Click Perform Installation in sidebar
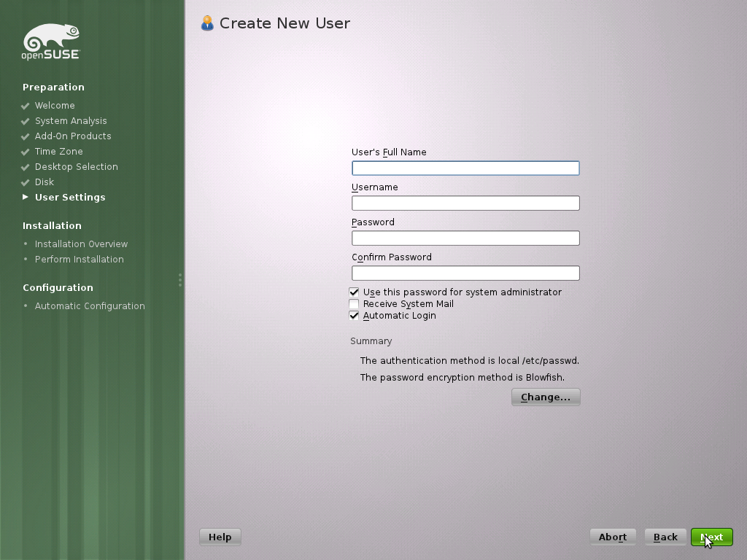Viewport: 747px width, 560px height. 79,259
